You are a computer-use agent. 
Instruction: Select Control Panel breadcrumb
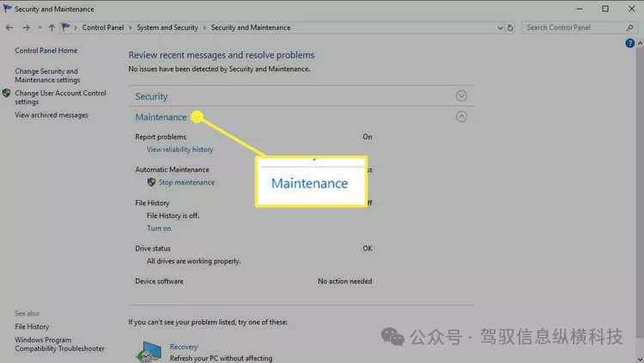[x=103, y=27]
